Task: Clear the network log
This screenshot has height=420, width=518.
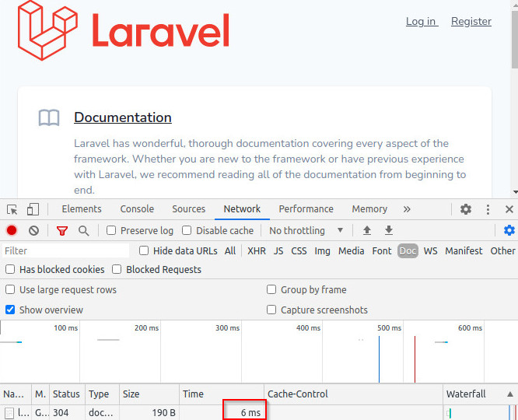Action: pos(33,231)
